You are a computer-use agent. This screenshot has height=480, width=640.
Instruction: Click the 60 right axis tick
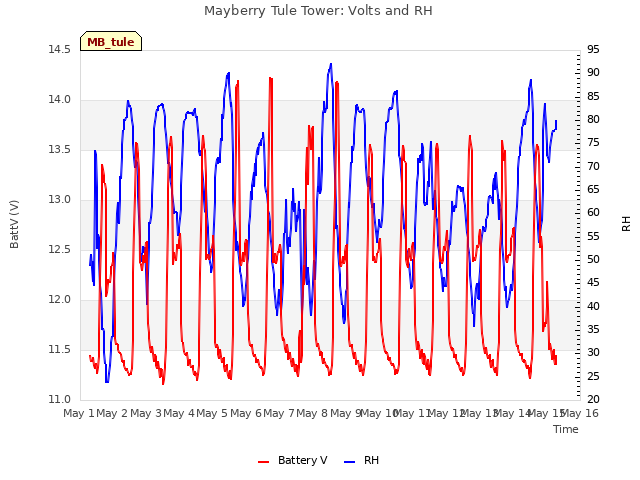(x=593, y=213)
